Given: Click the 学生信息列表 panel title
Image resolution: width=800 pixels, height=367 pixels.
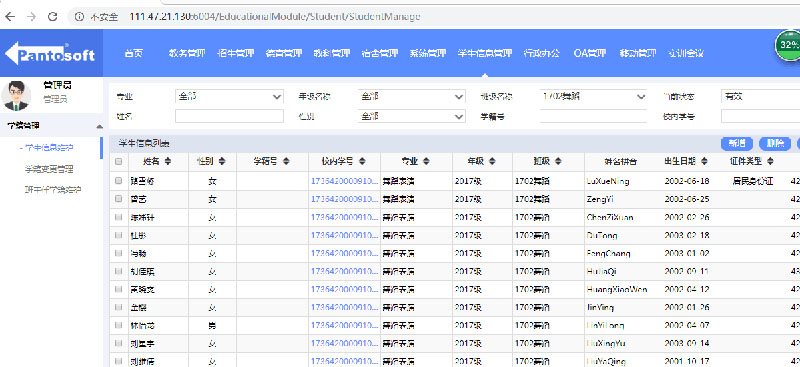Looking at the screenshot, I should coord(144,143).
